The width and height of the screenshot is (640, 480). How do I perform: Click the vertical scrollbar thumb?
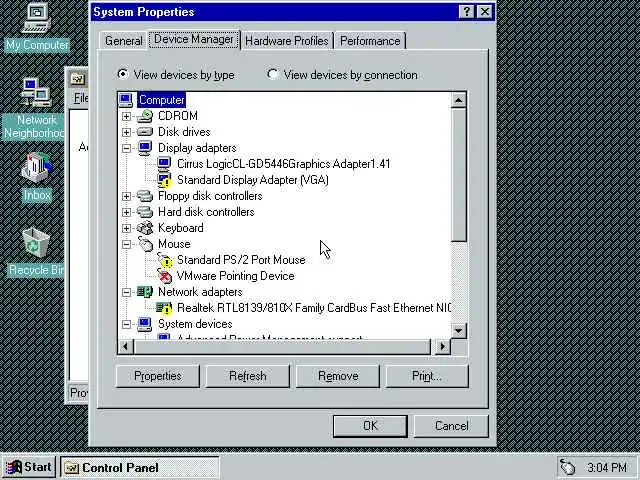coord(459,175)
